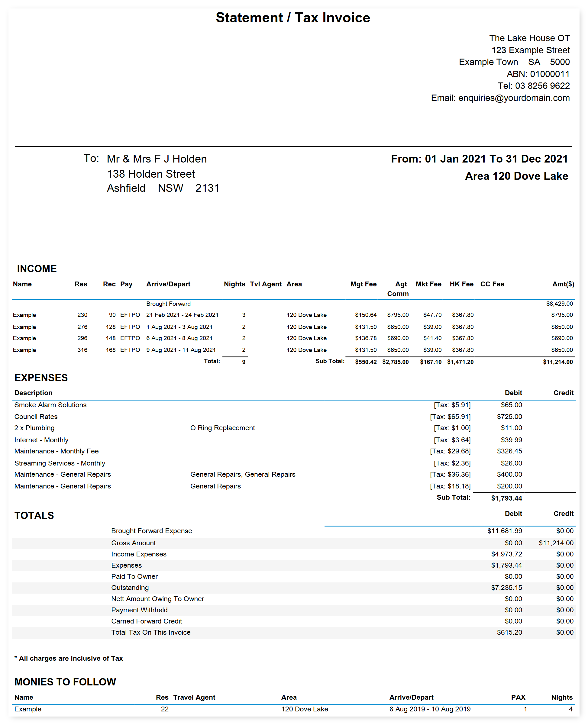Click the INCOME section heading
Viewport: 588px width, 725px height.
[x=37, y=269]
